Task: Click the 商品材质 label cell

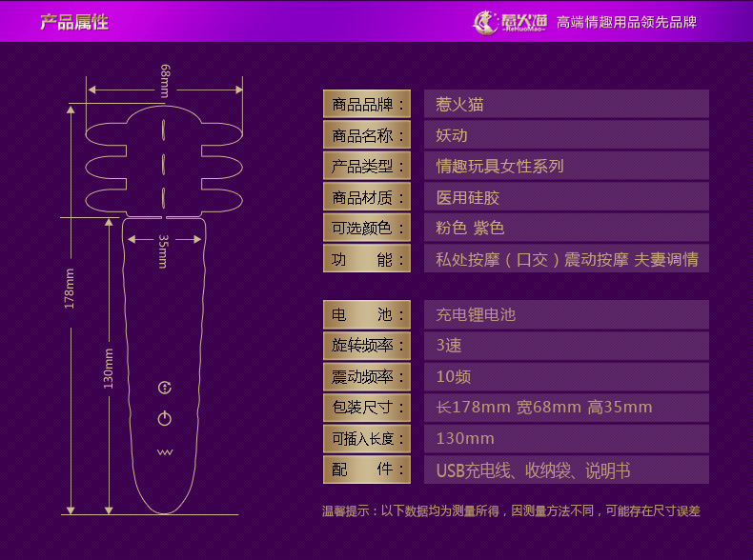Action: pos(367,197)
